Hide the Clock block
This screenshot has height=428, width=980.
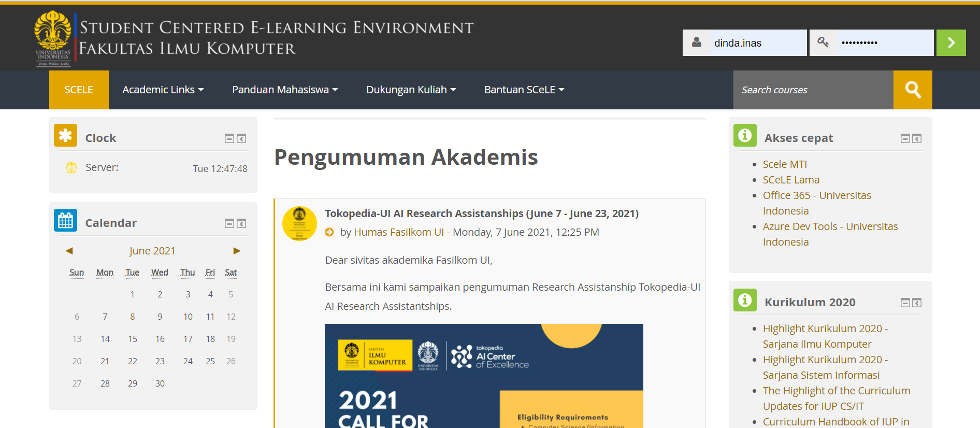click(229, 138)
